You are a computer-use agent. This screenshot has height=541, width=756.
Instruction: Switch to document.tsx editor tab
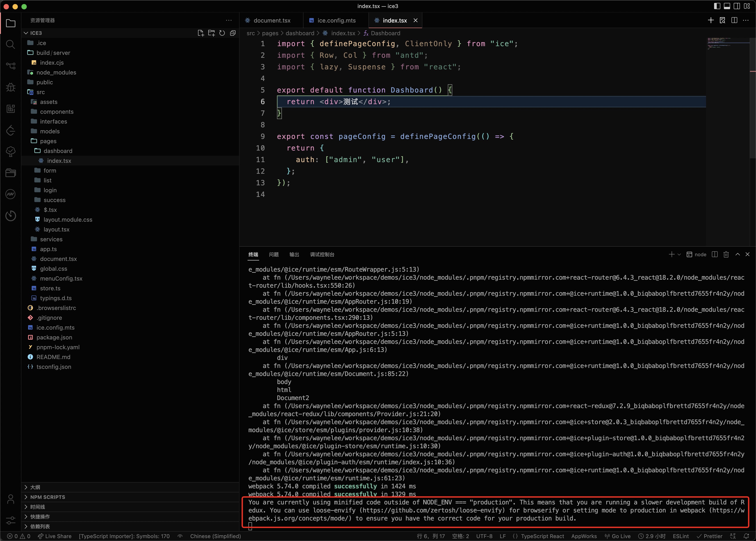coord(271,20)
